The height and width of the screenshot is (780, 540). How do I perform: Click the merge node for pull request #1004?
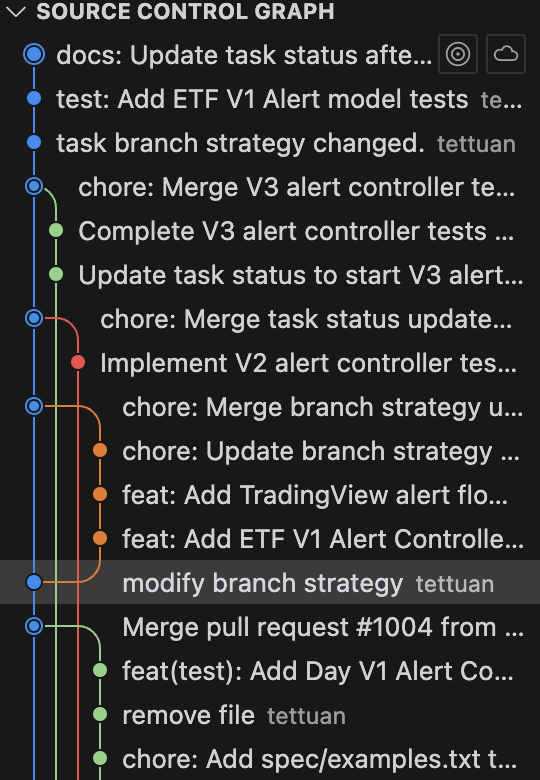(34, 626)
